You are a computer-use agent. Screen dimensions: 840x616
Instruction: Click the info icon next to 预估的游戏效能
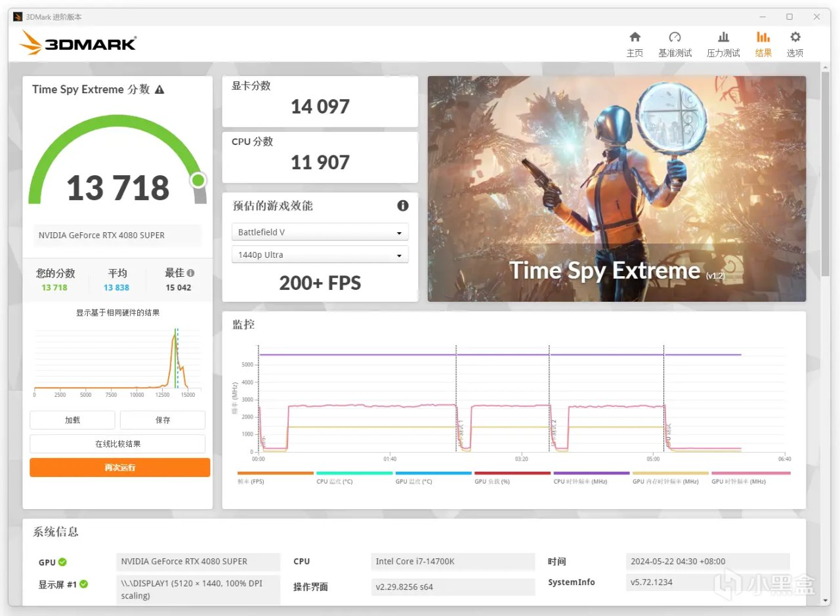tap(403, 205)
